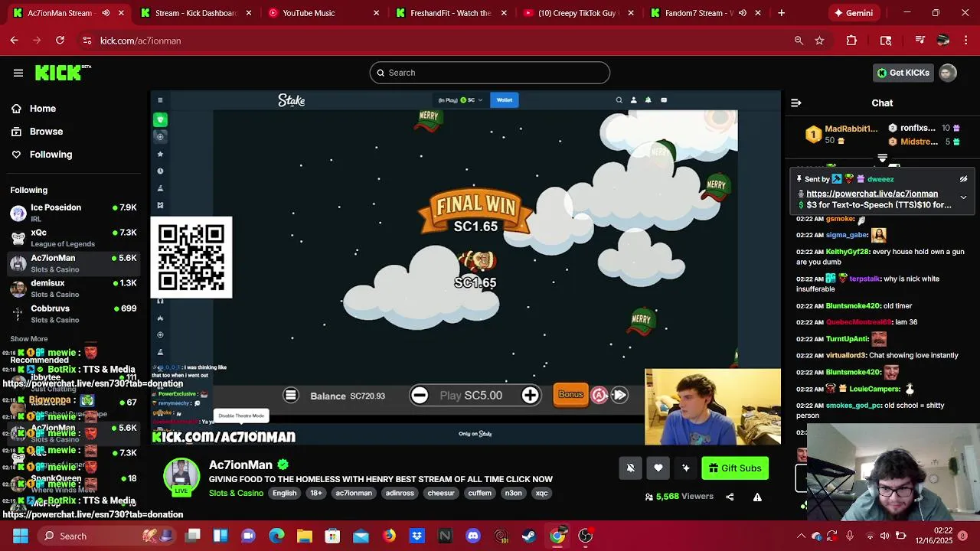Expand the chat leaderboard handle
980x551 pixels.
(x=882, y=158)
